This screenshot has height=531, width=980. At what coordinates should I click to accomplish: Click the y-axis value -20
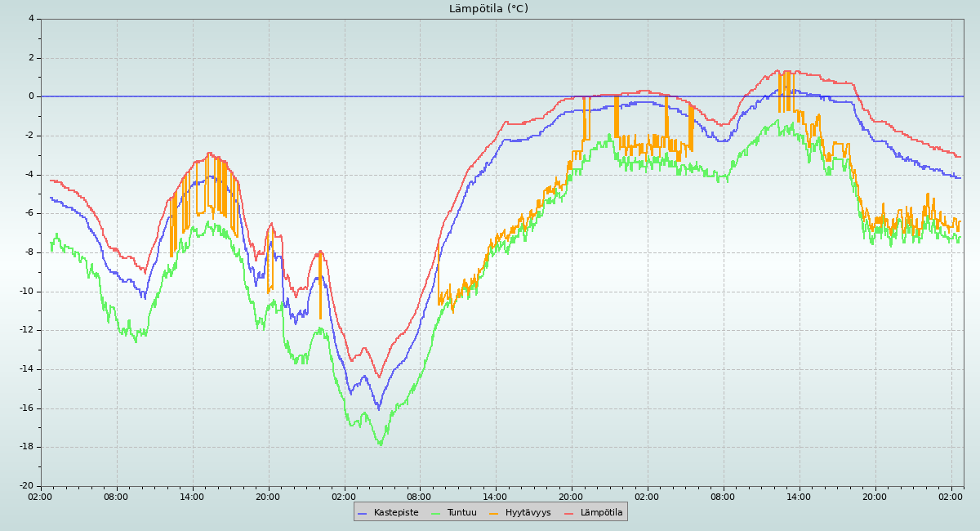click(27, 486)
